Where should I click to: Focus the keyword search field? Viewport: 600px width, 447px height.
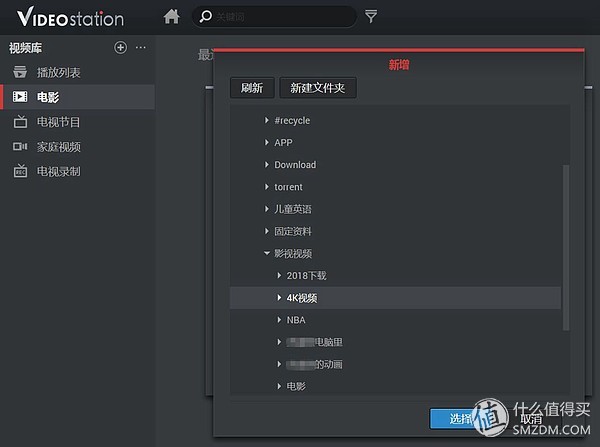click(x=274, y=16)
